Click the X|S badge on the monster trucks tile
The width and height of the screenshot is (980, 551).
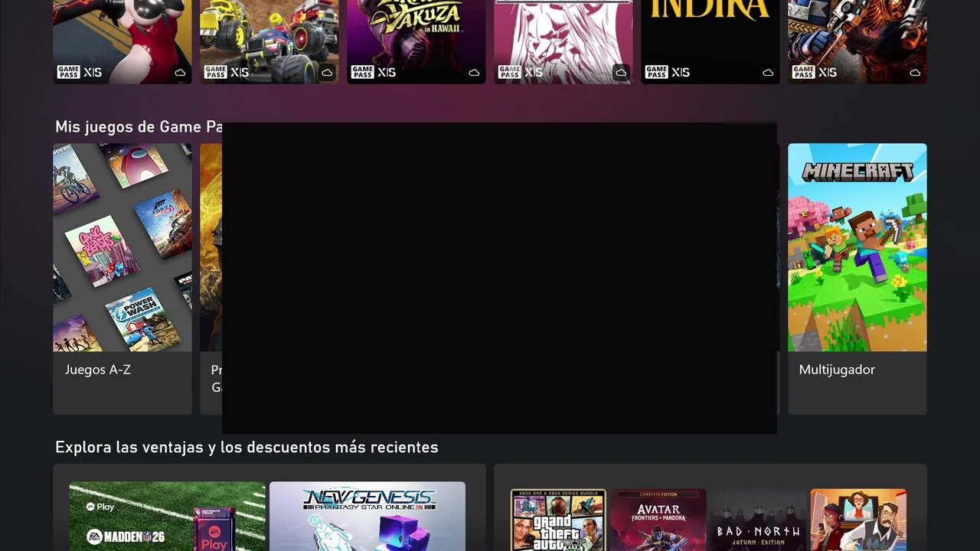click(x=240, y=72)
